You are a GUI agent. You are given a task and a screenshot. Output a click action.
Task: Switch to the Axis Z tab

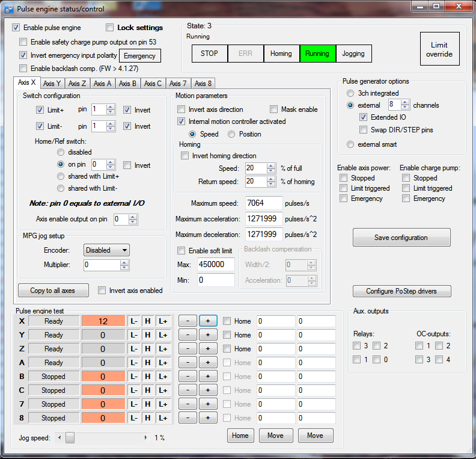(77, 84)
